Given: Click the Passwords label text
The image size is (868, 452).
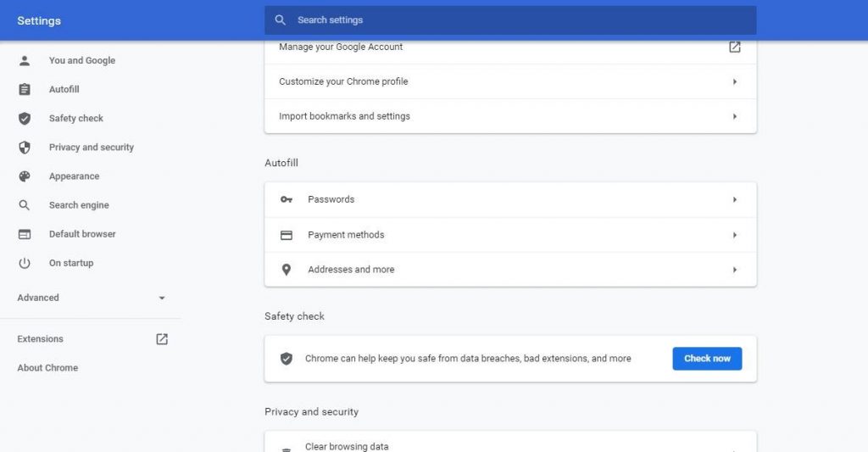Looking at the screenshot, I should click(331, 199).
